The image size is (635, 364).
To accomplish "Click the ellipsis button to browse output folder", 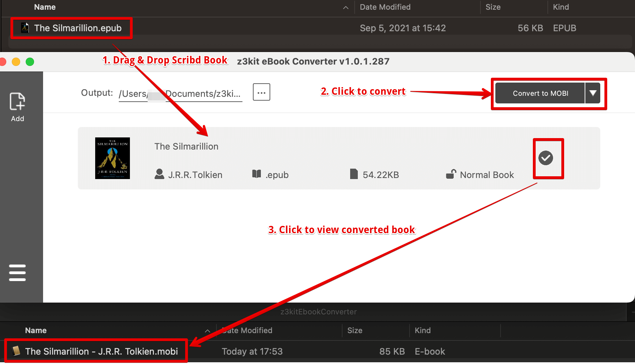I will pos(262,92).
